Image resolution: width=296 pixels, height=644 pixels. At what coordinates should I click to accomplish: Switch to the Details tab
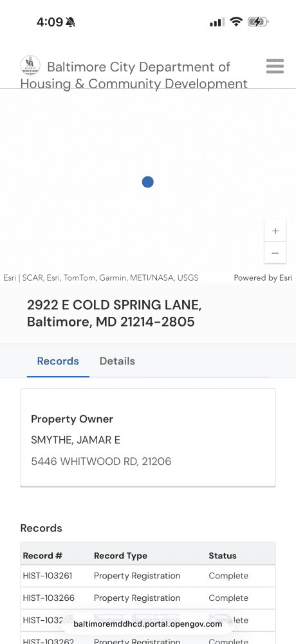coord(117,361)
